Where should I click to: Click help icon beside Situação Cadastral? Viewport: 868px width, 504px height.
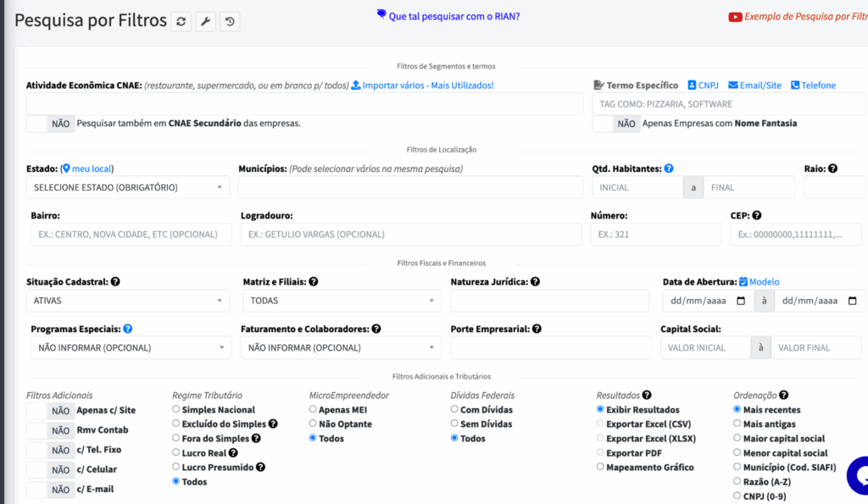tap(115, 281)
